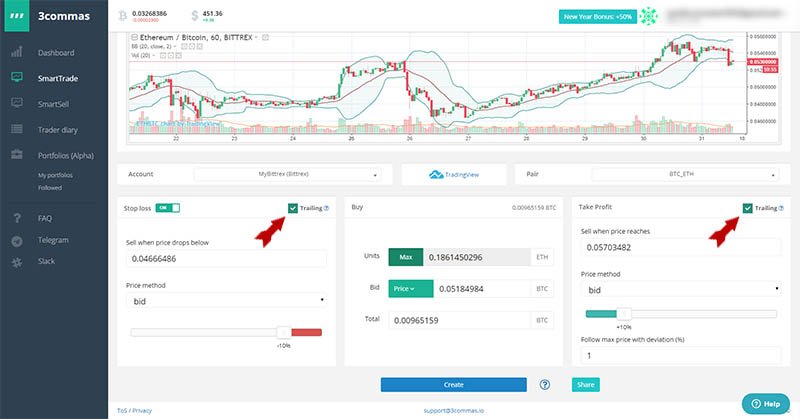Click the Trader diary list icon
The height and width of the screenshot is (419, 800).
pos(17,129)
